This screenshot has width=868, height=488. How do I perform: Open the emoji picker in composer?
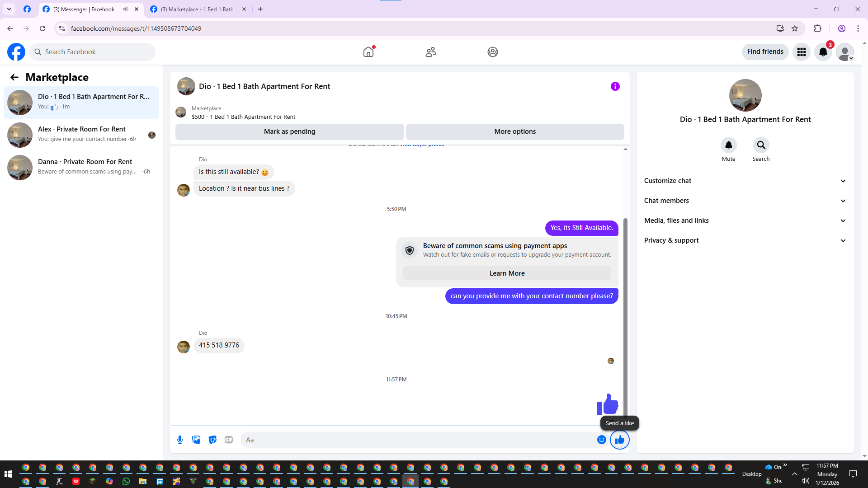601,440
